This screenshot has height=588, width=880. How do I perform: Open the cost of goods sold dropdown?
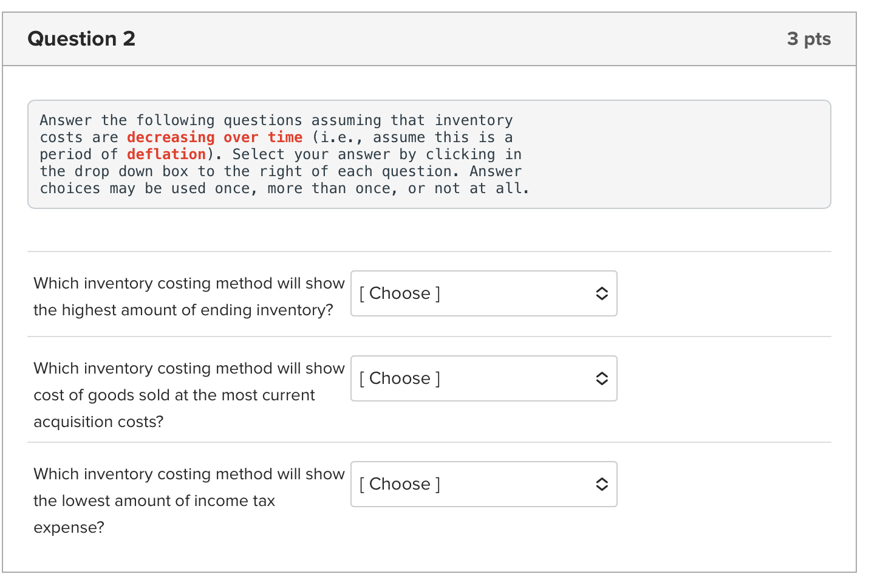483,378
